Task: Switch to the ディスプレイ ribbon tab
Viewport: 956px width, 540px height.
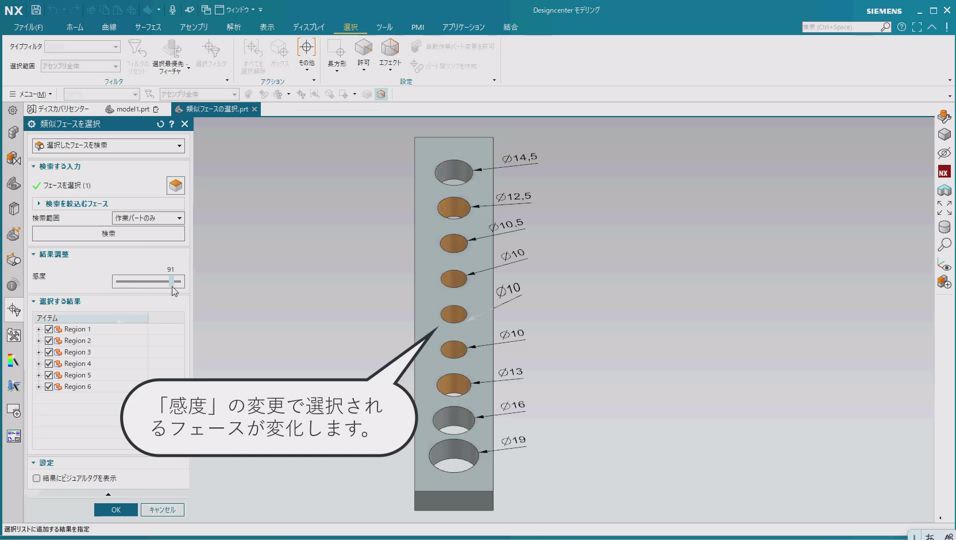Action: click(309, 27)
